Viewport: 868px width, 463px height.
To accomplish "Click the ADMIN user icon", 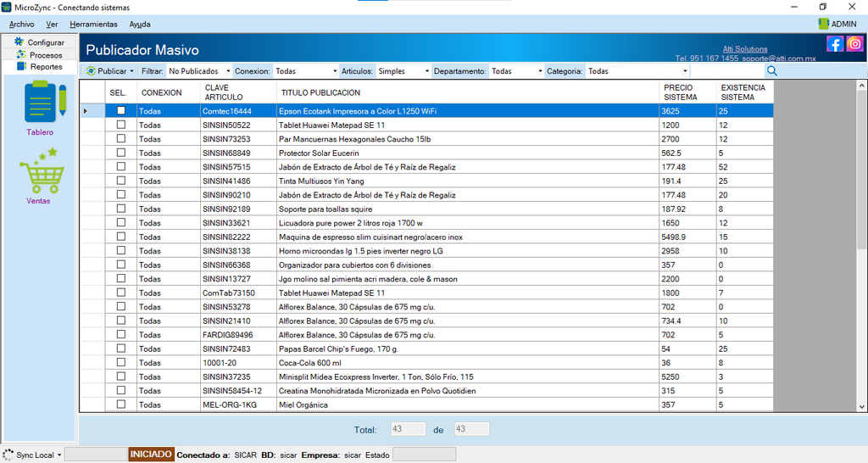I will coord(823,24).
